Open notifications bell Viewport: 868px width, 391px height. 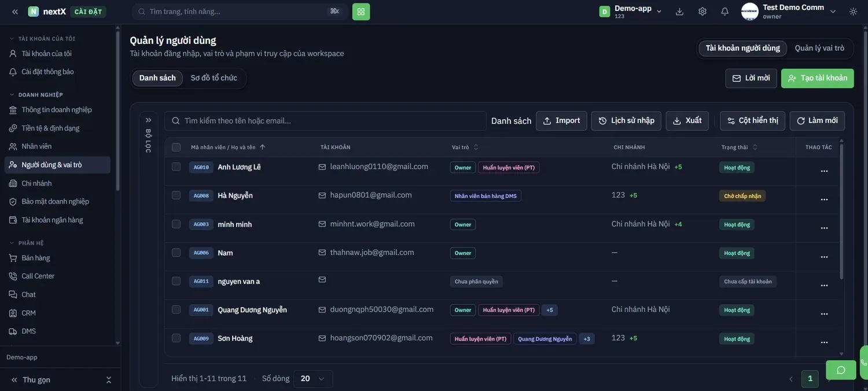tap(724, 12)
